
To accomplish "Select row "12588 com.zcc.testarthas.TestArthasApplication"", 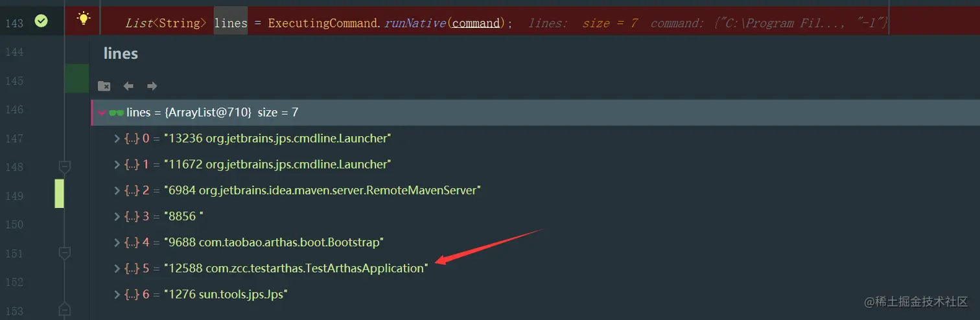I will [535, 268].
